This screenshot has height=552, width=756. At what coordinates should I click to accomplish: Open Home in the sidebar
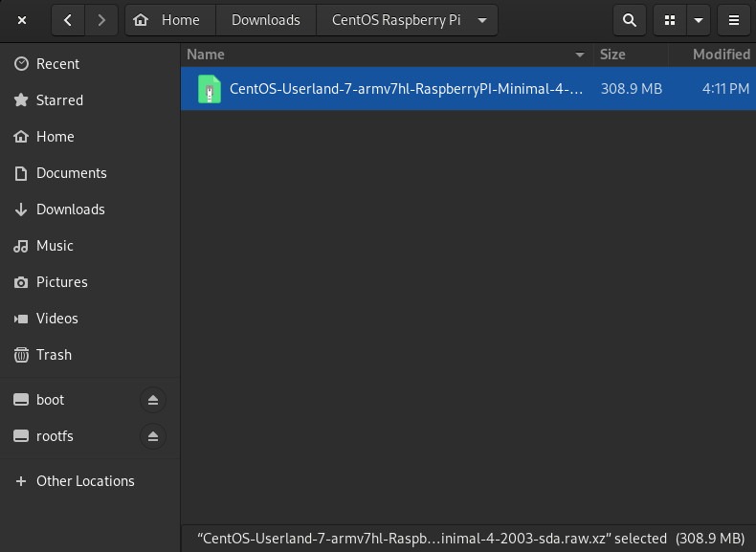(90, 137)
